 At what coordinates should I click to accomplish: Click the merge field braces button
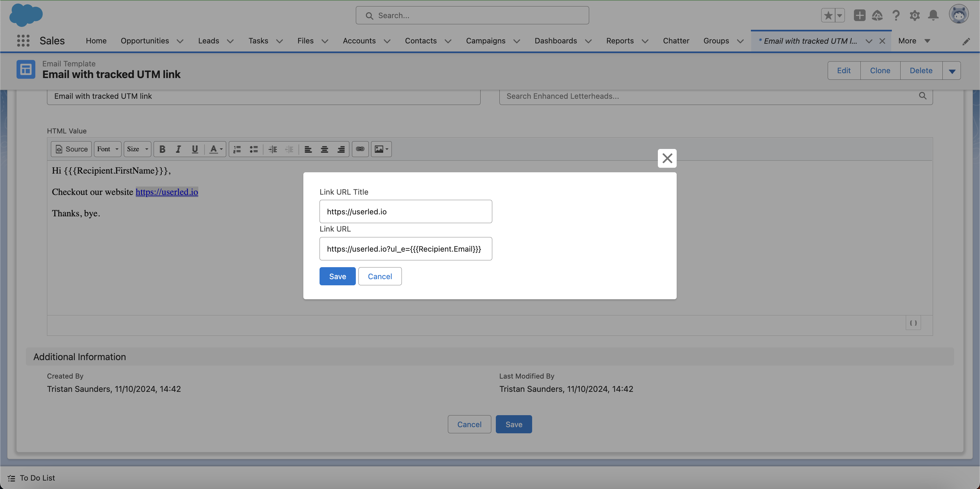(913, 323)
